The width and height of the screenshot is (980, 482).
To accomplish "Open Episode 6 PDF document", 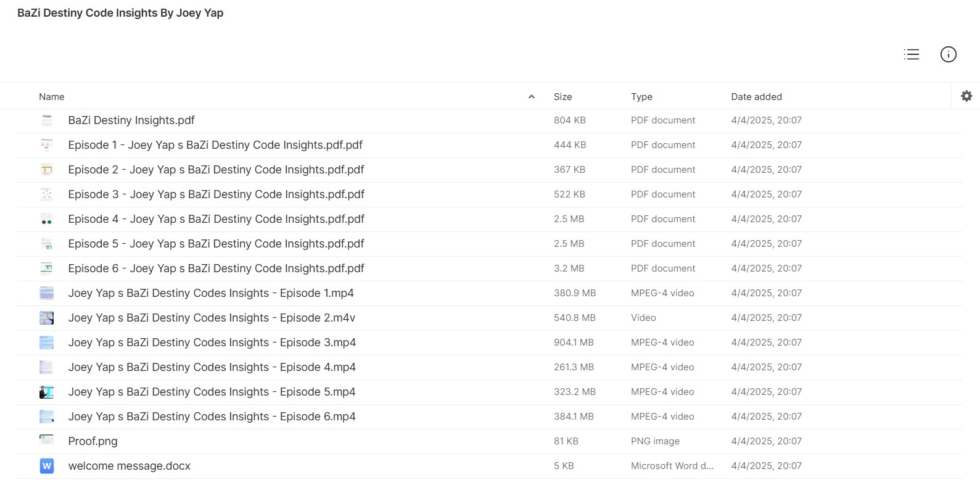I will (216, 268).
